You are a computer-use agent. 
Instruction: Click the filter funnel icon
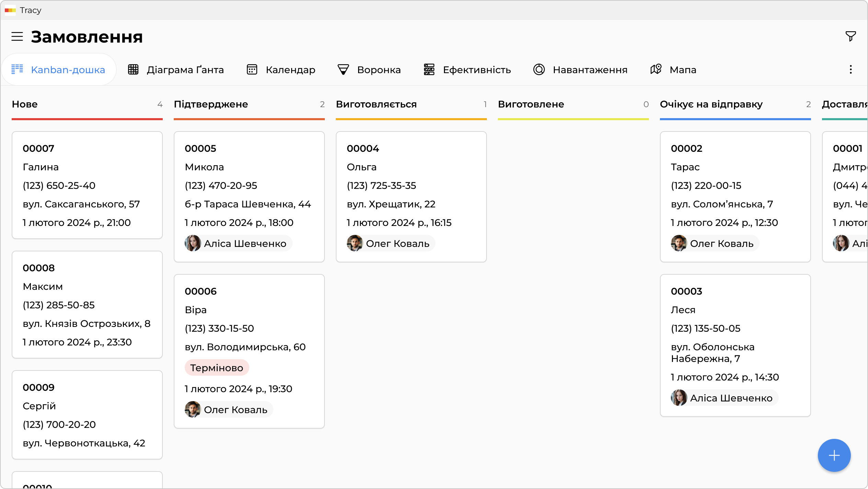tap(850, 36)
